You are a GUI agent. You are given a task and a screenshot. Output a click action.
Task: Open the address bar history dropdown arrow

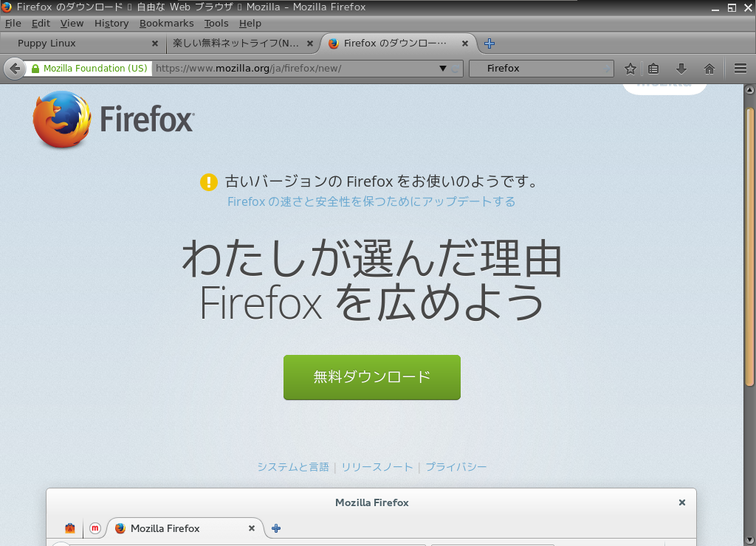[x=443, y=69]
